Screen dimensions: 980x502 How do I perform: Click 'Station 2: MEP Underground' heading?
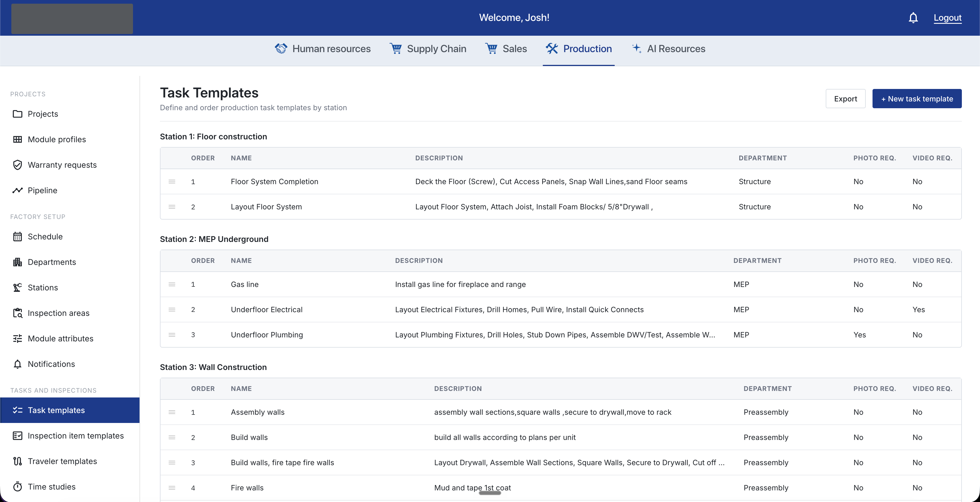(x=214, y=239)
